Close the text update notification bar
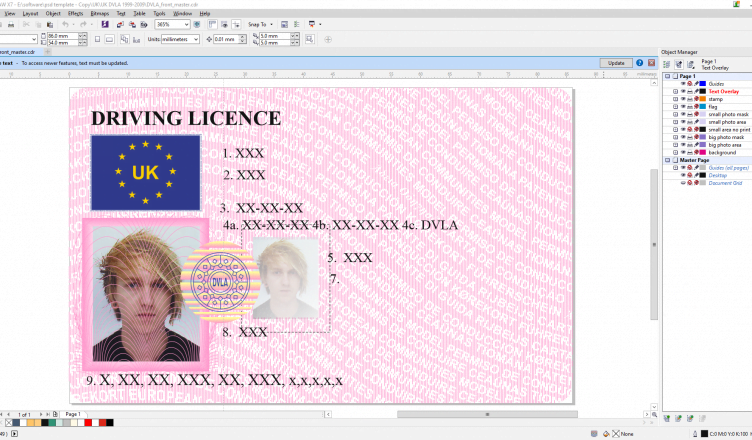 click(651, 63)
